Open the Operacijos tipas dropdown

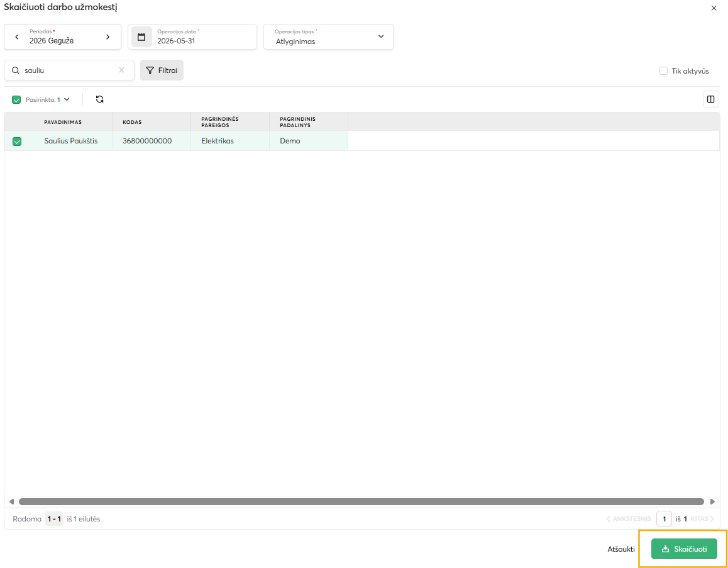click(328, 36)
